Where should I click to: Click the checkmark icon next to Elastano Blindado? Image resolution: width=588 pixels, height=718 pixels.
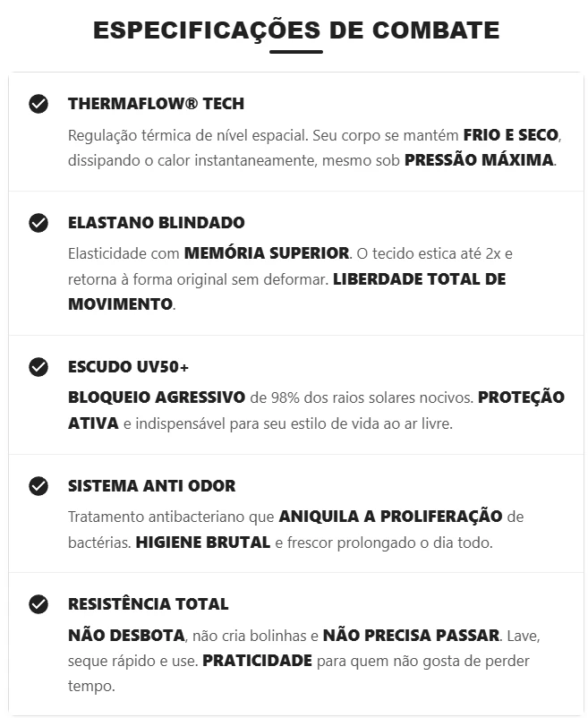click(38, 223)
